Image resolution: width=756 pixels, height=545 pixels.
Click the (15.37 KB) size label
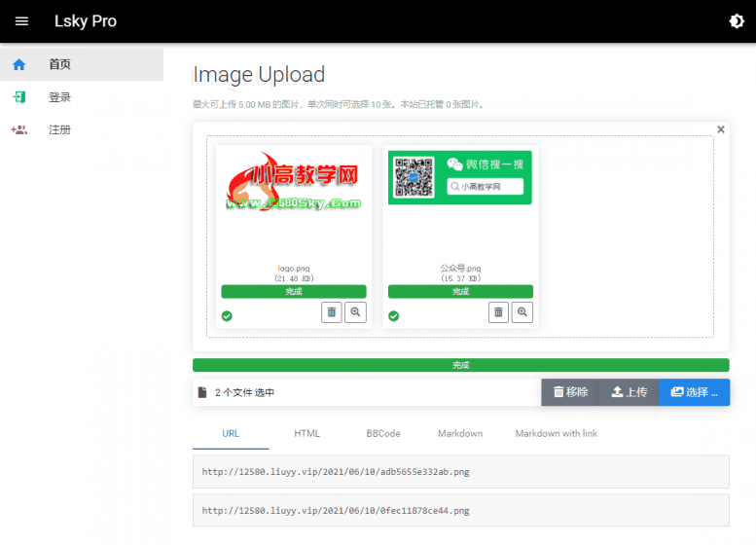click(460, 278)
